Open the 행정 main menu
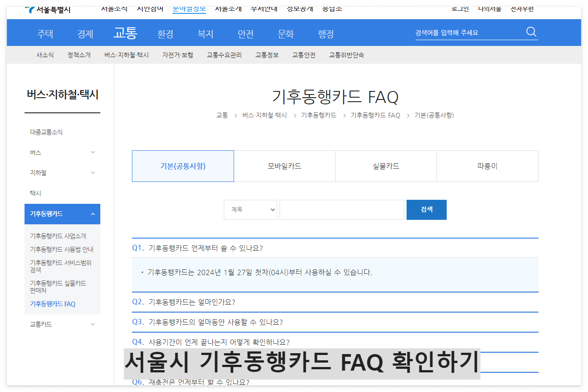Viewport: 588px width, 392px height. click(326, 34)
